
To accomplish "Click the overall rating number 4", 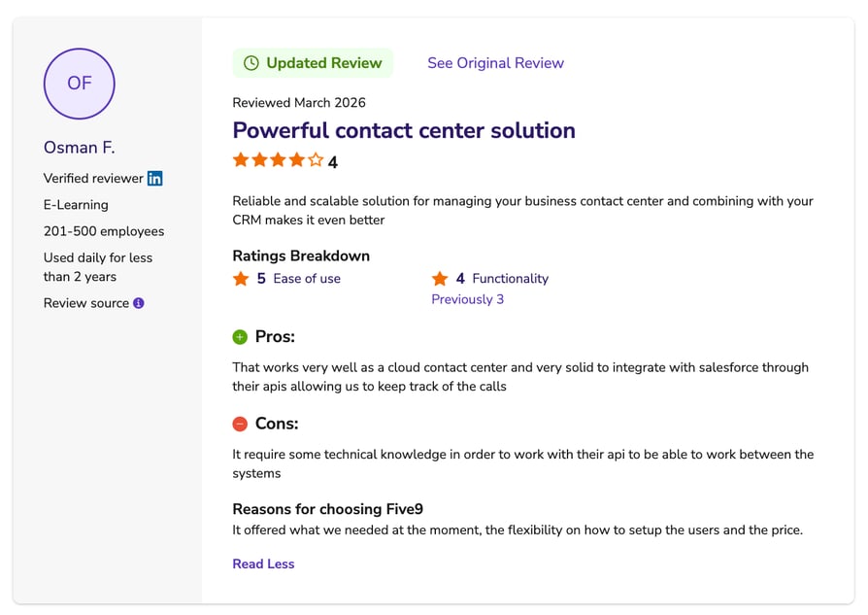I will click(333, 162).
